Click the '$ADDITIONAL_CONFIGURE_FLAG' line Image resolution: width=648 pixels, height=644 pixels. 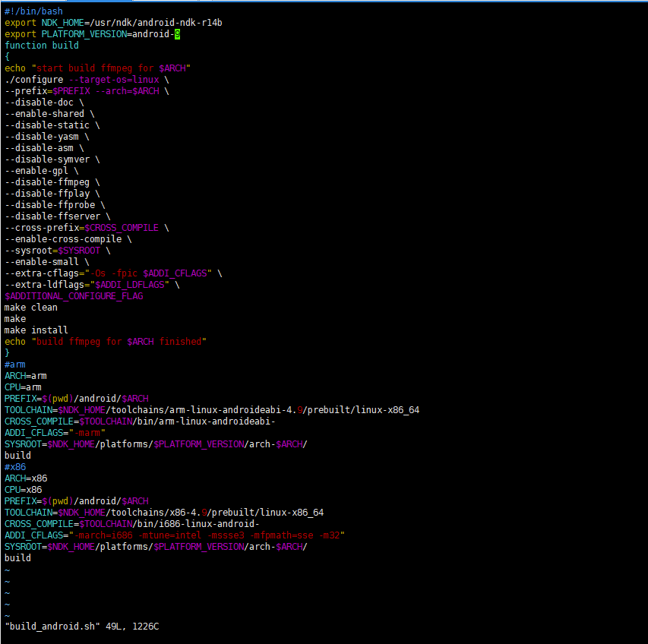click(x=74, y=296)
